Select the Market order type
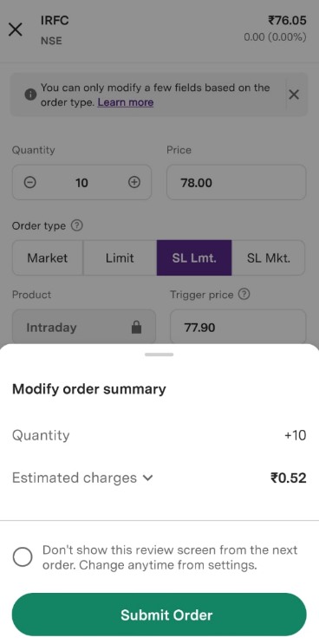319x644 pixels. (x=48, y=258)
